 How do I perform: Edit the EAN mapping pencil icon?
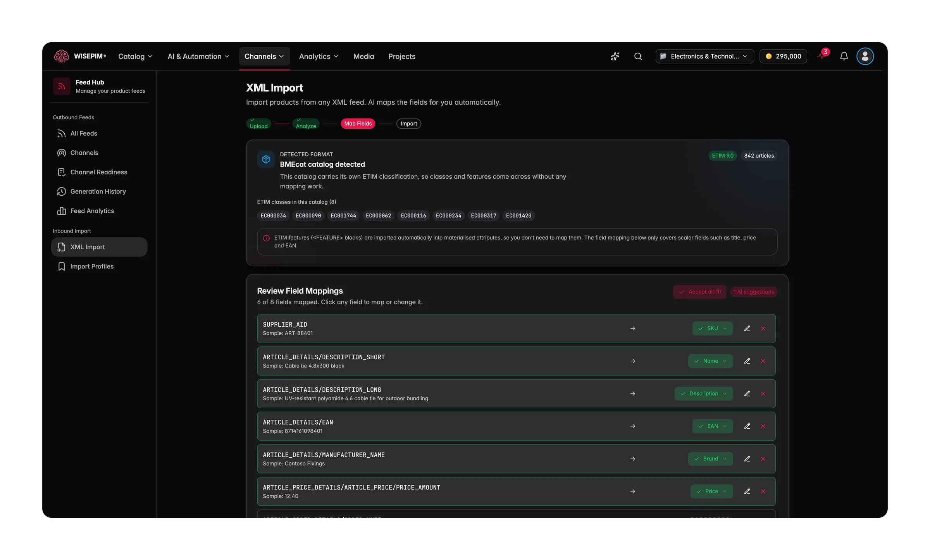click(x=747, y=426)
